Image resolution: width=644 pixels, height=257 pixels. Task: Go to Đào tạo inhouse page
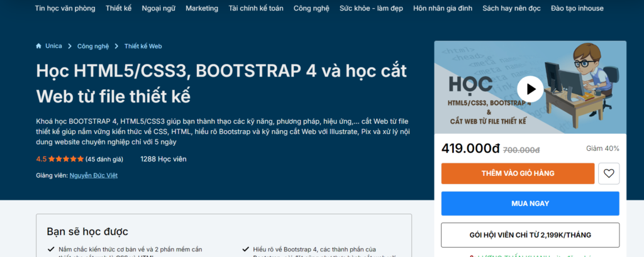pyautogui.click(x=577, y=8)
